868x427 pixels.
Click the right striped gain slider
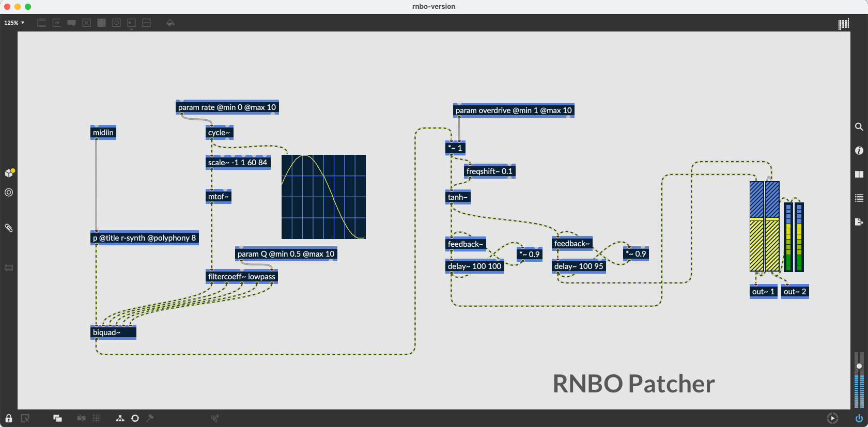tap(772, 226)
